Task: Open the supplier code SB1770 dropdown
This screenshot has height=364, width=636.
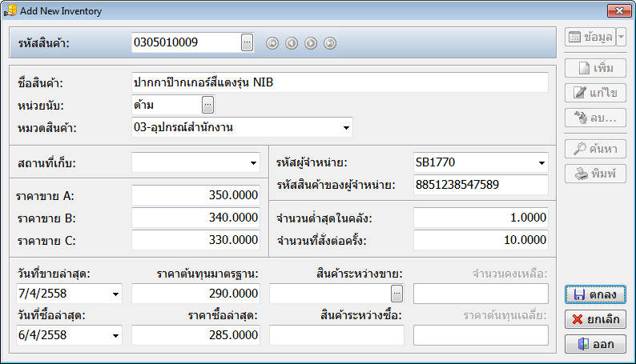Action: coord(541,163)
